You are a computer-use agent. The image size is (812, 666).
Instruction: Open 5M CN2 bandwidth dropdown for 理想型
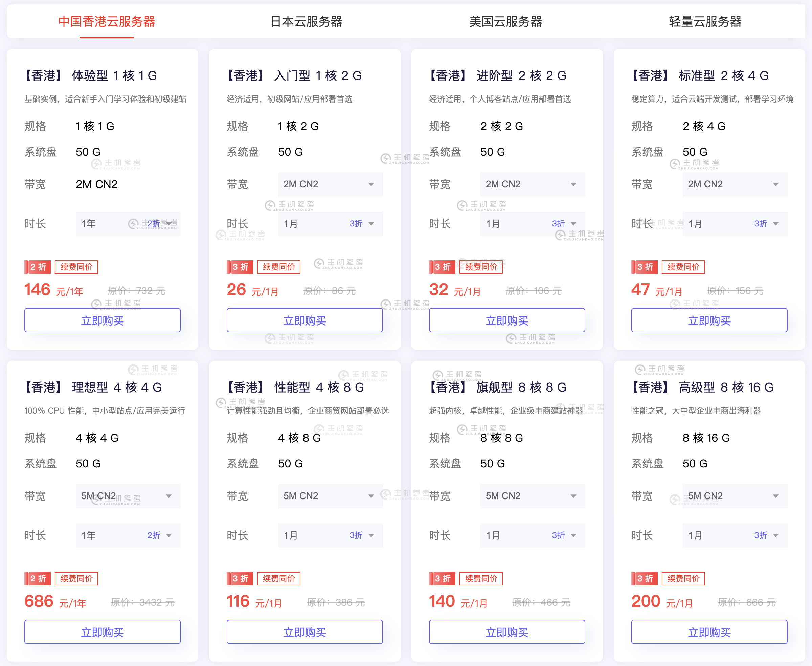pos(128,496)
